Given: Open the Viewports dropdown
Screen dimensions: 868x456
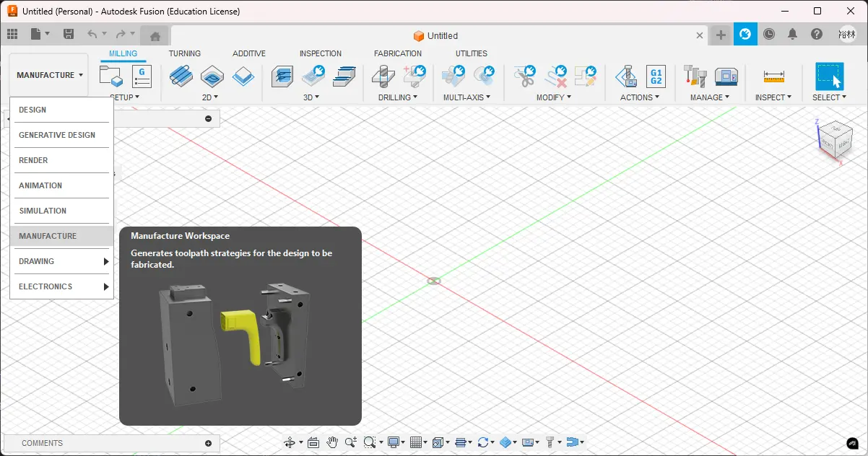Looking at the screenshot, I should 440,442.
